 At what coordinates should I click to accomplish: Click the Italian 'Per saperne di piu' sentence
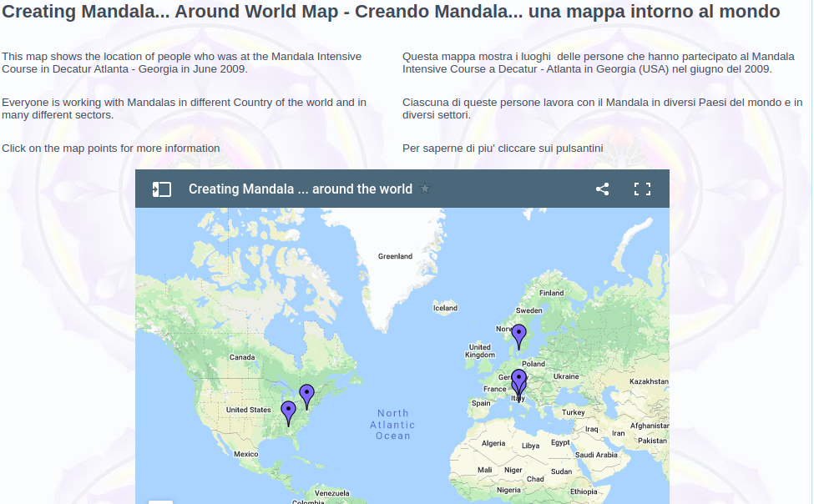pyautogui.click(x=503, y=149)
